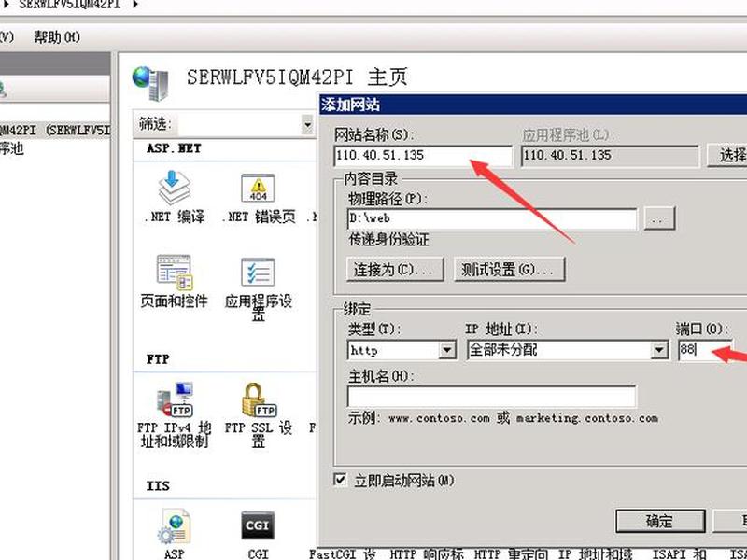Image resolution: width=747 pixels, height=560 pixels.
Task: Open the 应用程序设置 feature icon
Action: 258,287
